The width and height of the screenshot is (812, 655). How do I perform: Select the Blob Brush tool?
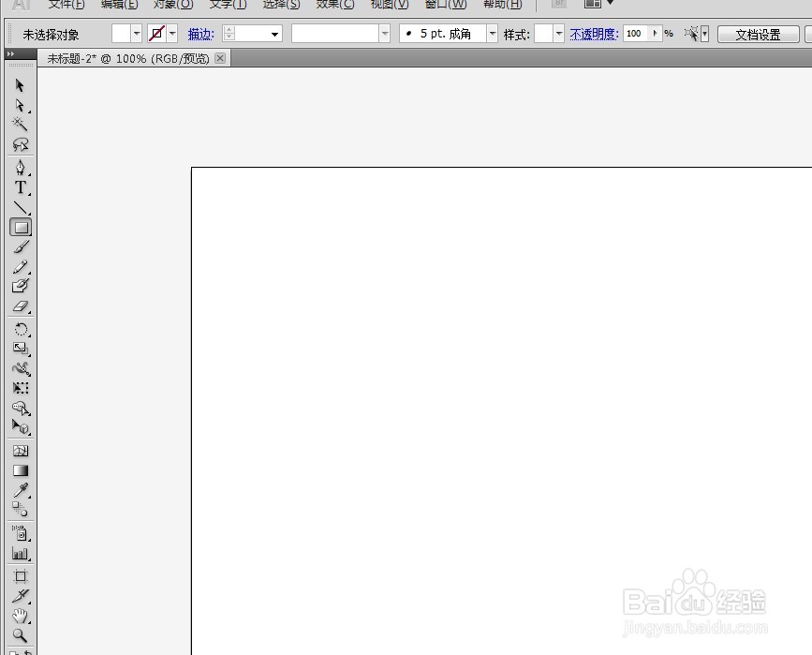click(21, 286)
